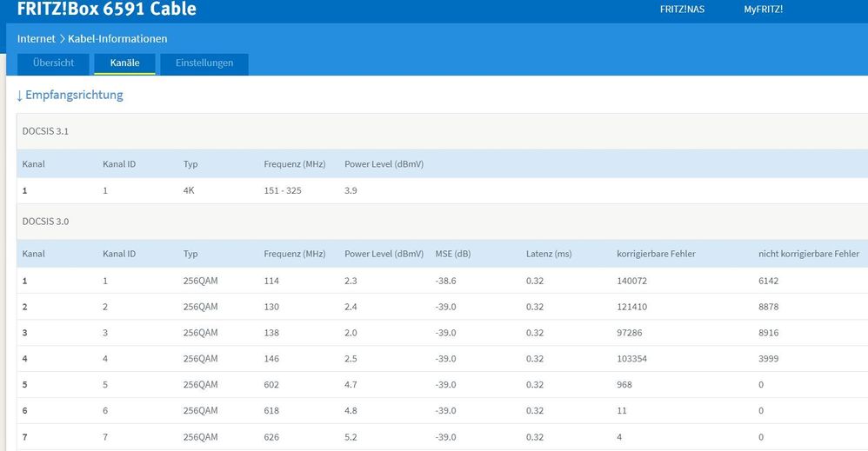The height and width of the screenshot is (451, 868).
Task: Click the FRITZ!Box 6591 Cable title
Action: pyautogui.click(x=106, y=10)
